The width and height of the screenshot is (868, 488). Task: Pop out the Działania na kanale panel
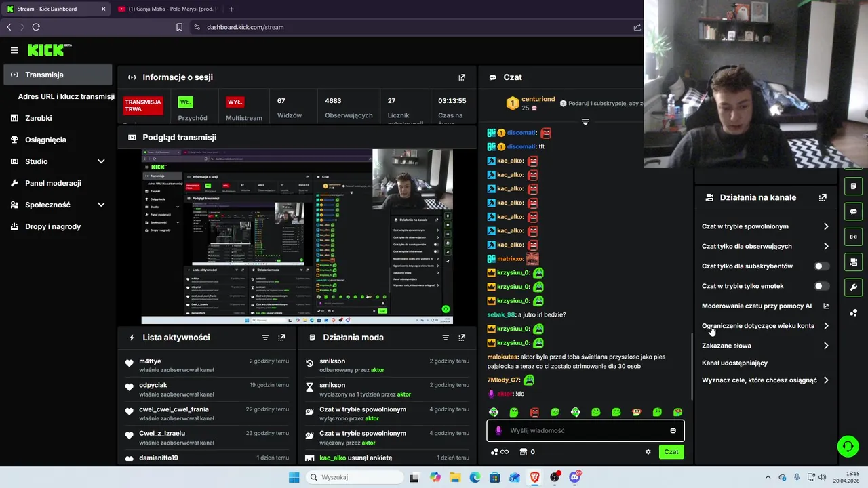(823, 197)
